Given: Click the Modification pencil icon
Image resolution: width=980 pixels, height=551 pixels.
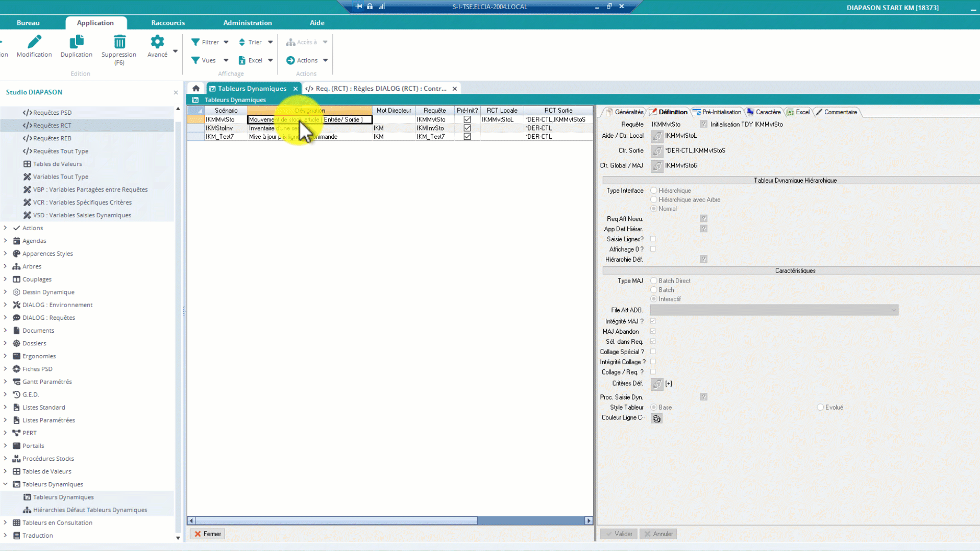Looking at the screenshot, I should 34,42.
